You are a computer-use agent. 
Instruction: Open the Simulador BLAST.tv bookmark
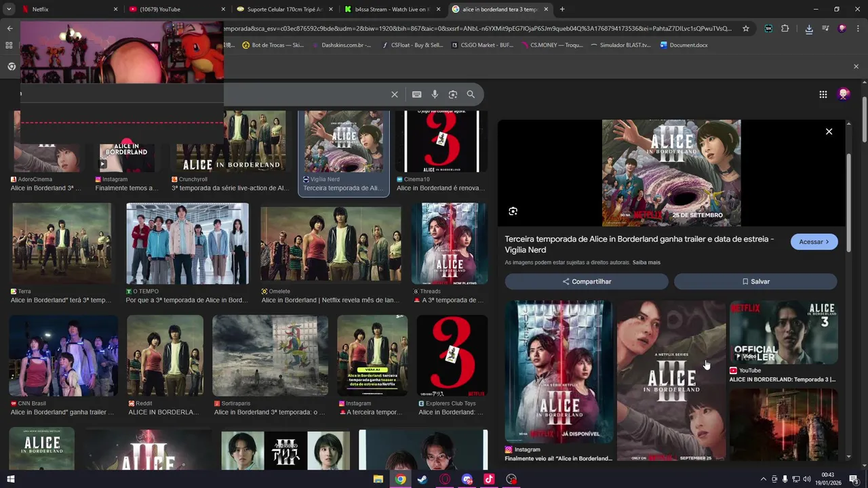coord(620,45)
